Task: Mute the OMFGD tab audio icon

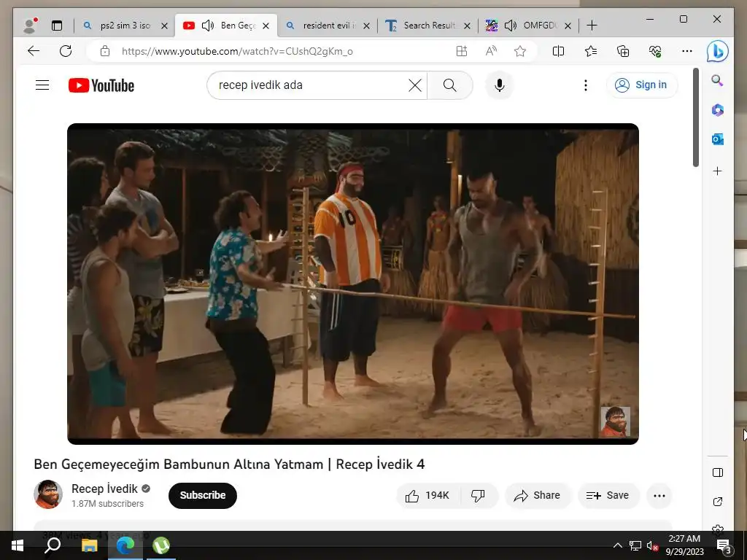Action: [511, 26]
